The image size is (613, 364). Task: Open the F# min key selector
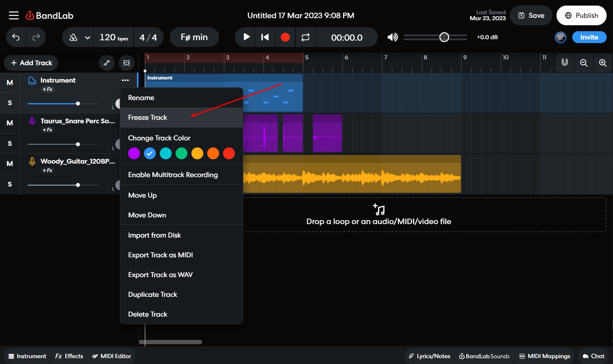194,37
